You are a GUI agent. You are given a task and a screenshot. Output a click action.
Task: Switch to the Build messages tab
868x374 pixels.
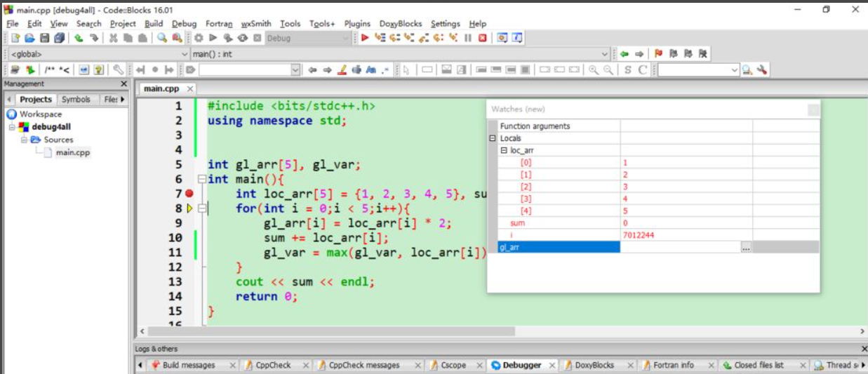pyautogui.click(x=187, y=365)
